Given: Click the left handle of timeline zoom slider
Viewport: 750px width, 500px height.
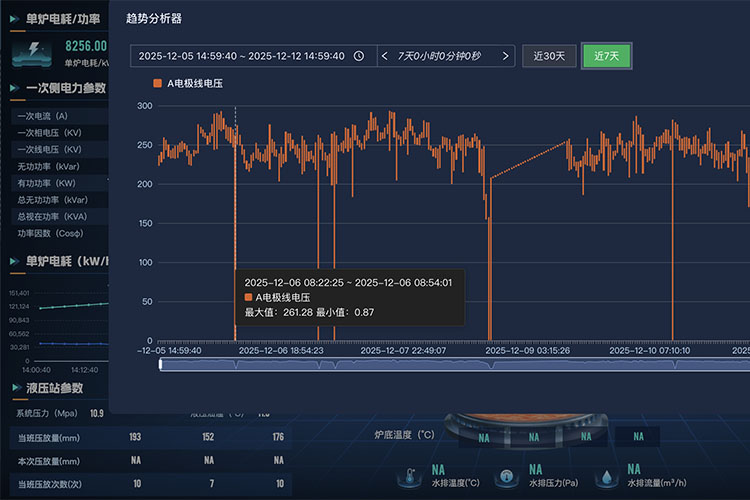Looking at the screenshot, I should tap(161, 365).
